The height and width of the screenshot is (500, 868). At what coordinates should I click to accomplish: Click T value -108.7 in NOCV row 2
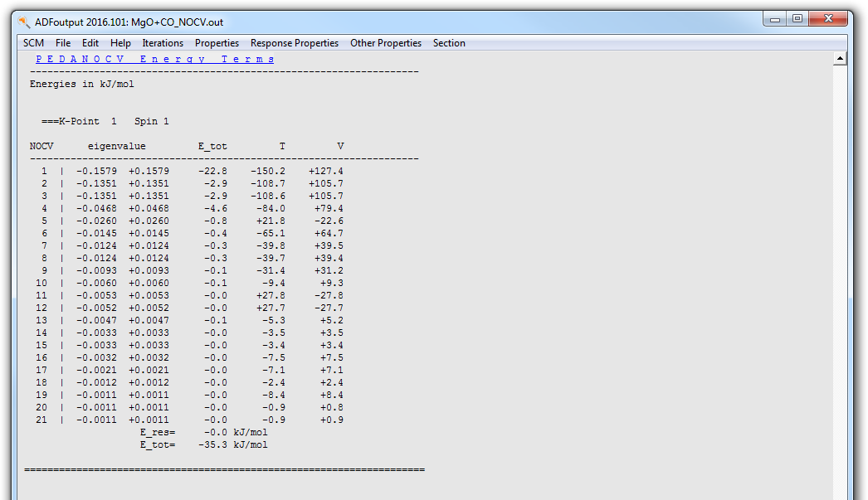click(x=268, y=183)
